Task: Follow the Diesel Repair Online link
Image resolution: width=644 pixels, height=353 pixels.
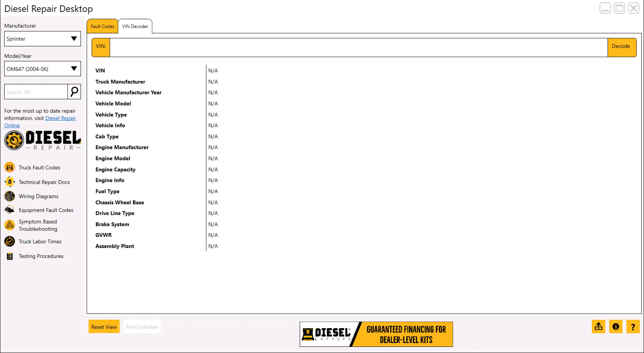Action: (60, 118)
